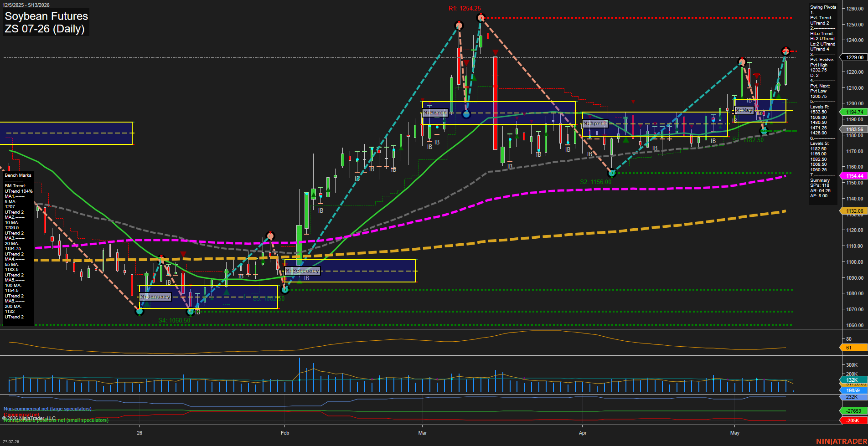The width and height of the screenshot is (868, 446).
Task: Click the HiLo Trend: entry
Action: click(822, 34)
